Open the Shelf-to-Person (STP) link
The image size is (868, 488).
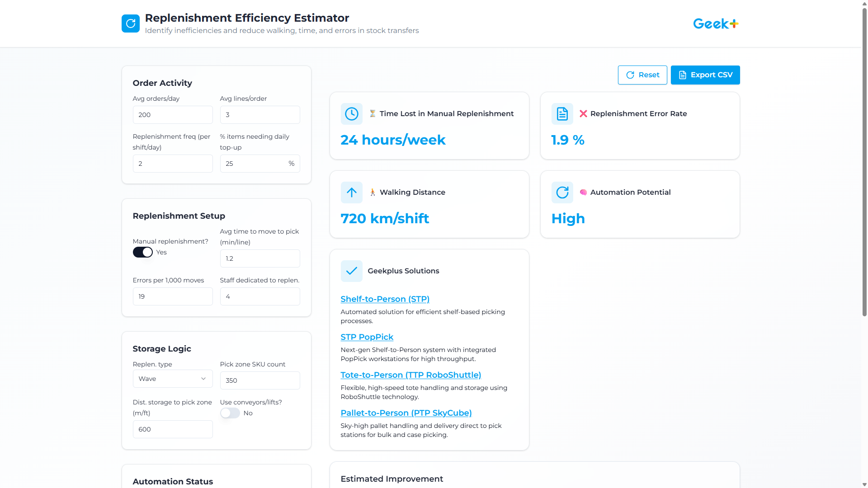tap(385, 299)
